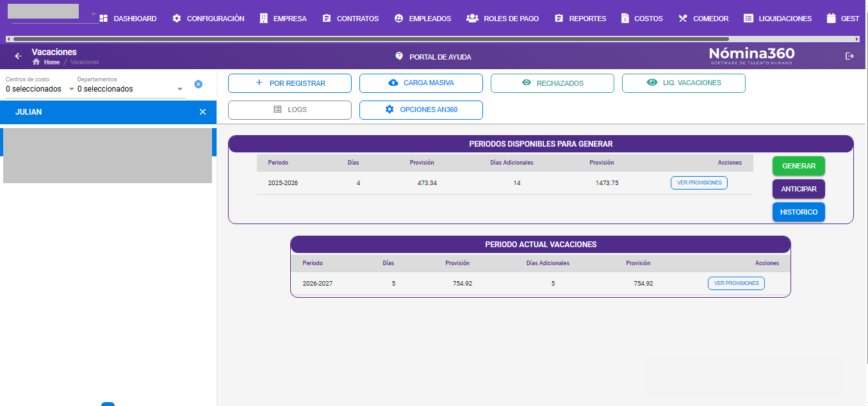
Task: Click the LOGS button
Action: pos(290,110)
